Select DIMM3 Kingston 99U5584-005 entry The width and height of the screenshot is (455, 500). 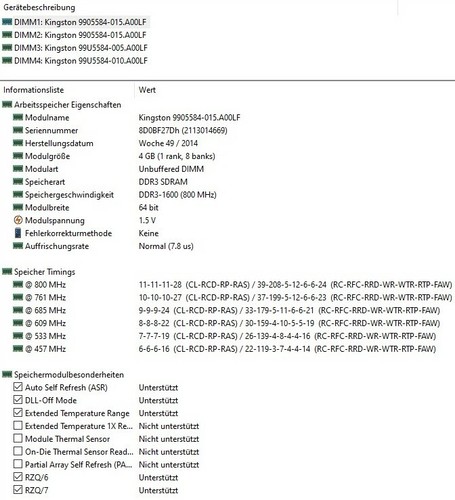point(75,48)
